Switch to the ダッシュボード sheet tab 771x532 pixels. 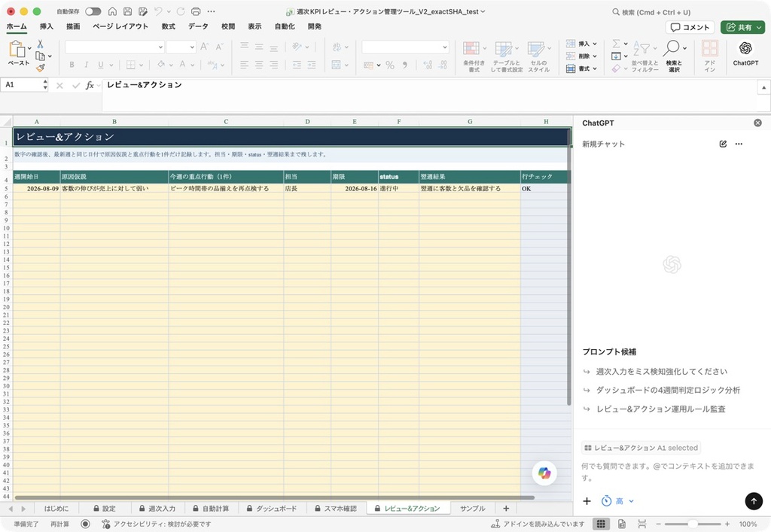272,509
